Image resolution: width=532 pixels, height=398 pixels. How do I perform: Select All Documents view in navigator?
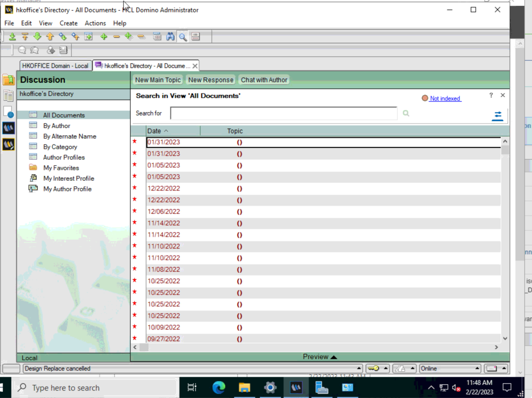(x=64, y=115)
